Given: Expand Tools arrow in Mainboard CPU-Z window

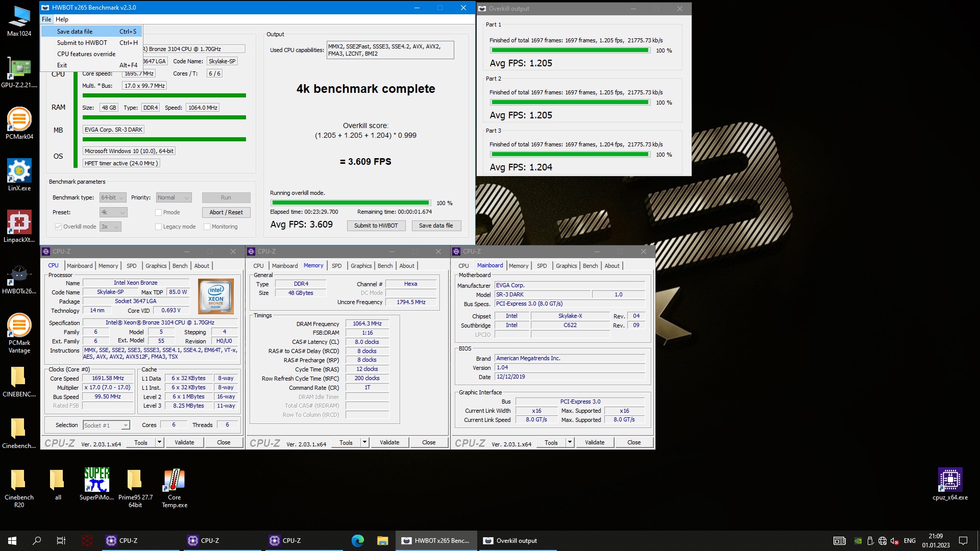Looking at the screenshot, I should (x=570, y=442).
